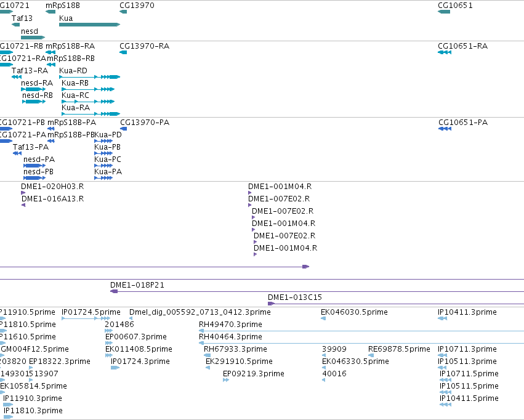Image resolution: width=524 pixels, height=420 pixels.
Task: Select the IP01724.3prime label
Action: coord(140,362)
